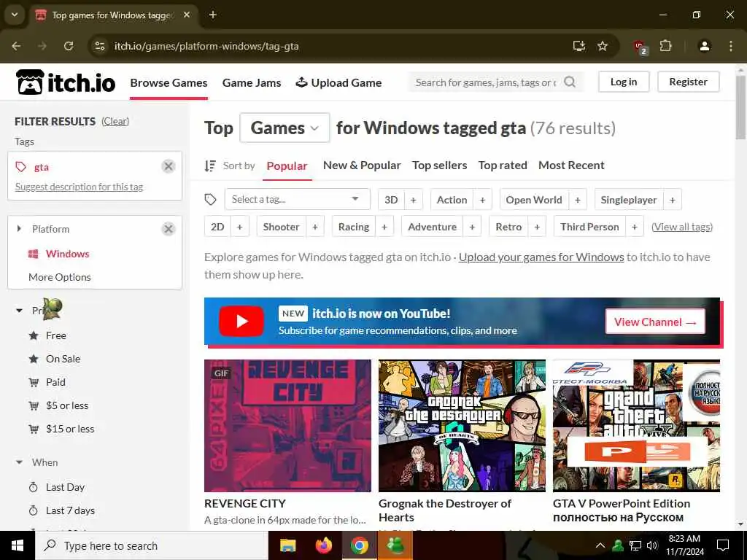Image resolution: width=747 pixels, height=560 pixels.
Task: Add Retro tag with plus button
Action: (537, 227)
